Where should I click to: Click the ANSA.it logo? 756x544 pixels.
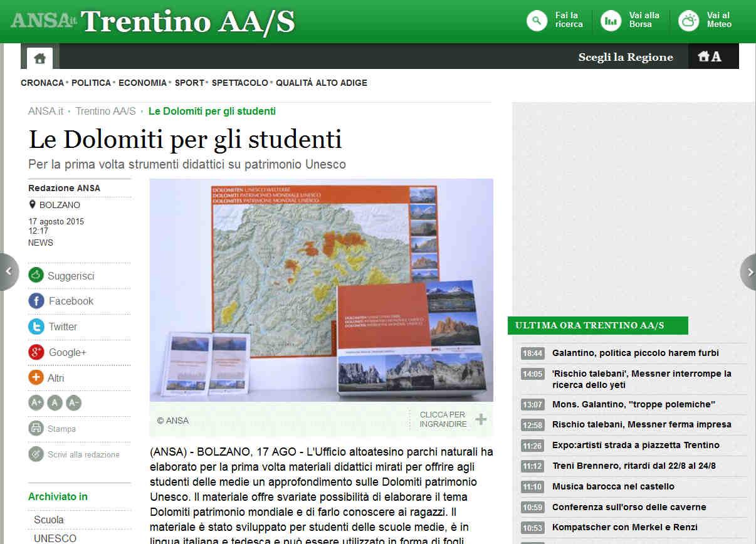tap(43, 21)
